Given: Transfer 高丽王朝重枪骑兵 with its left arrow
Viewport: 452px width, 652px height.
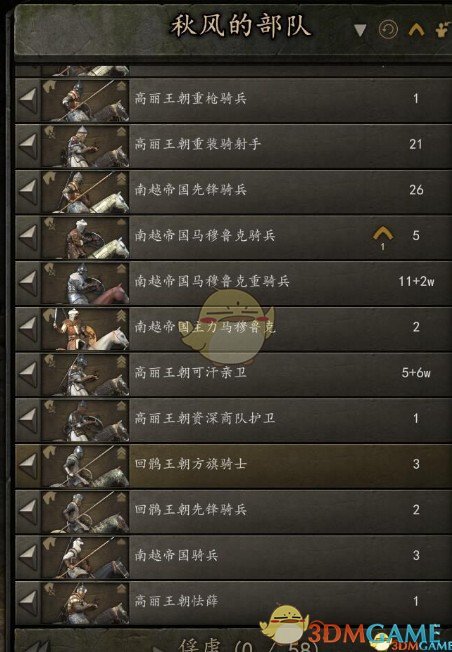Looking at the screenshot, I should click(28, 100).
